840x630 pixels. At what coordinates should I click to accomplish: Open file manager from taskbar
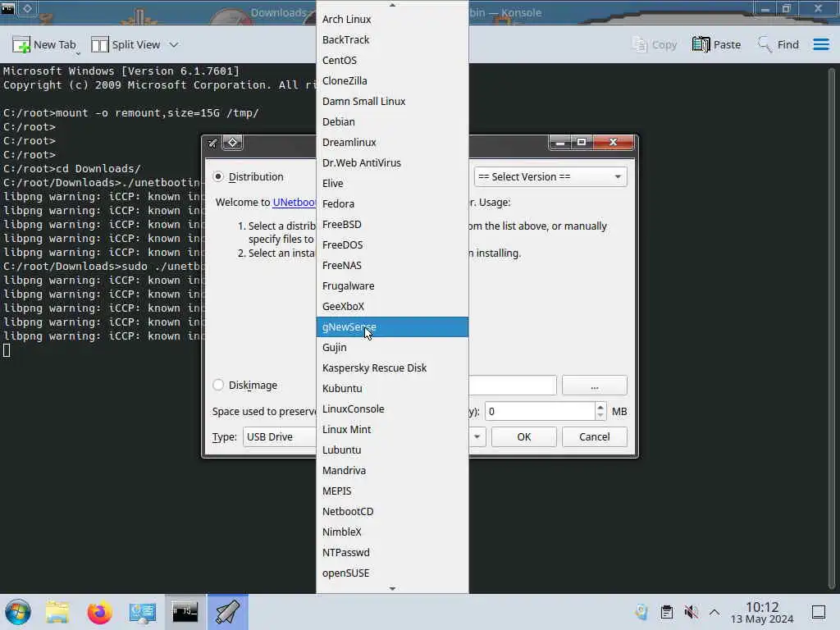(x=57, y=612)
